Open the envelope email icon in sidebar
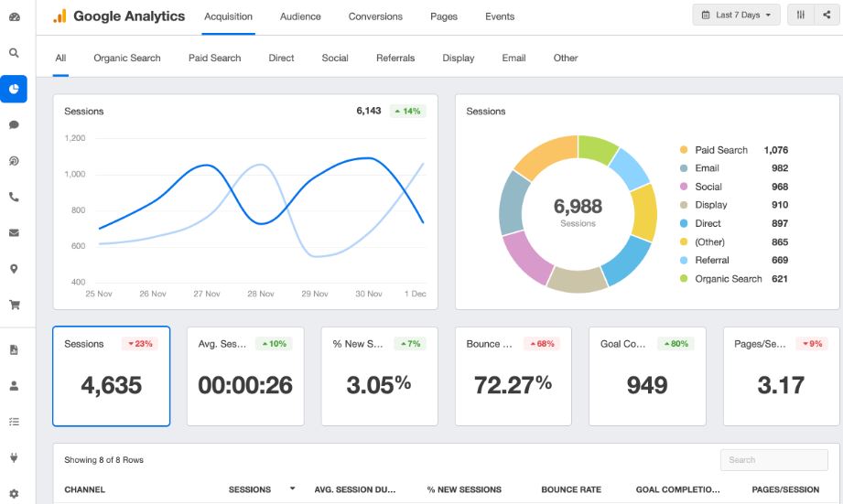Viewport: 843px width, 504px height. pyautogui.click(x=15, y=232)
